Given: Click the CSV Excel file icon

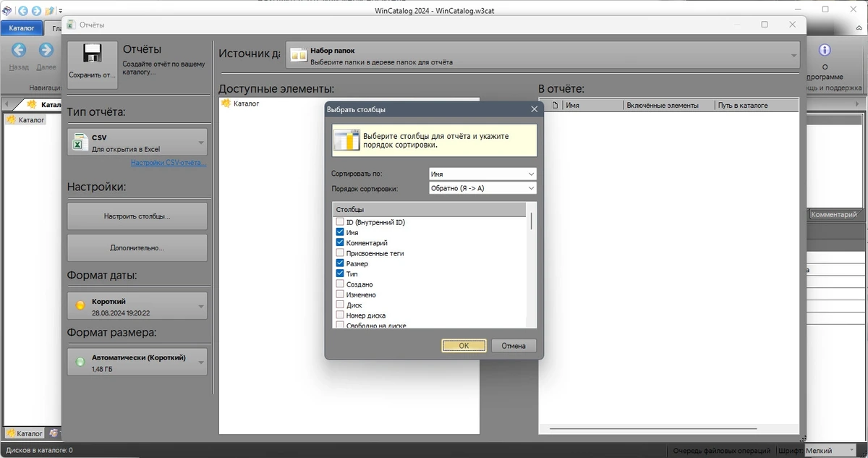Looking at the screenshot, I should pyautogui.click(x=79, y=143).
